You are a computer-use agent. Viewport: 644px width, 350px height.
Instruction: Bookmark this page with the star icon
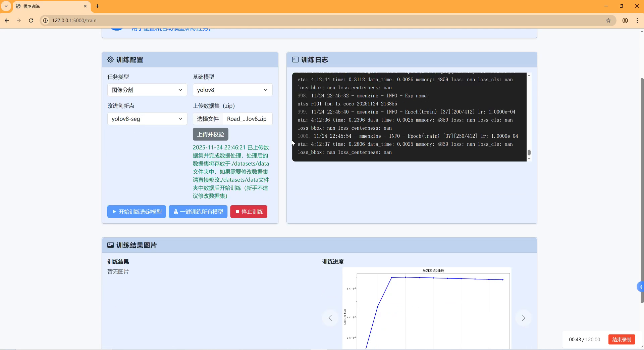point(608,20)
